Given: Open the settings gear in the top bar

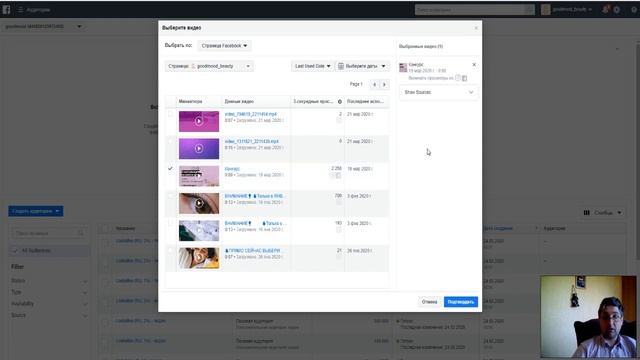Looking at the screenshot, I should pyautogui.click(x=617, y=9).
